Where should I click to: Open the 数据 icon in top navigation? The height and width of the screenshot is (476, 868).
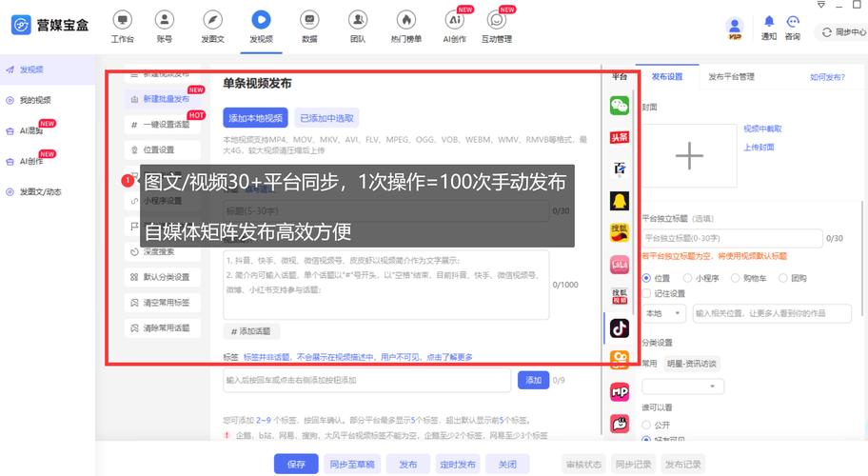(x=309, y=19)
